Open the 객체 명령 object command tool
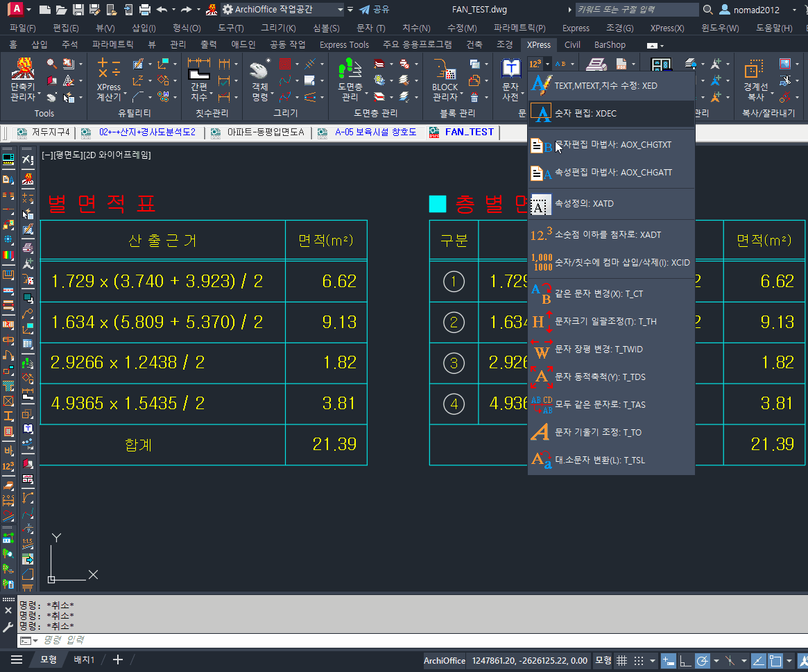Viewport: 808px width, 672px height. click(x=259, y=79)
